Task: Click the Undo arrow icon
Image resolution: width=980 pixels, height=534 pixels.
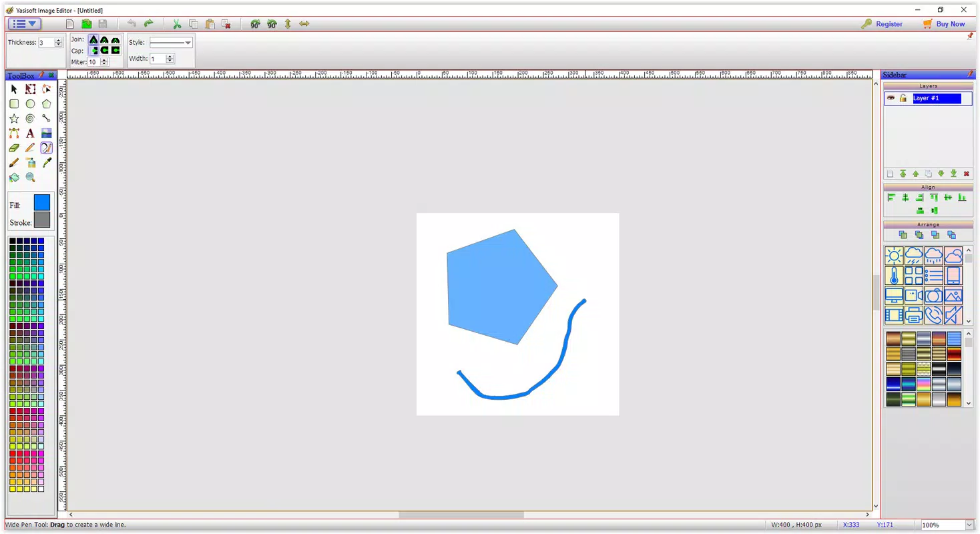Action: pos(132,23)
